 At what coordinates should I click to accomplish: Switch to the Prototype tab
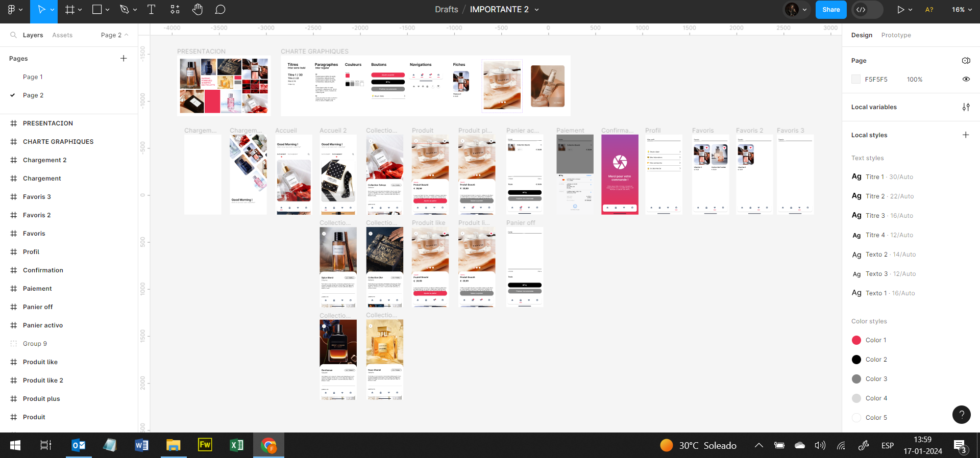tap(896, 35)
